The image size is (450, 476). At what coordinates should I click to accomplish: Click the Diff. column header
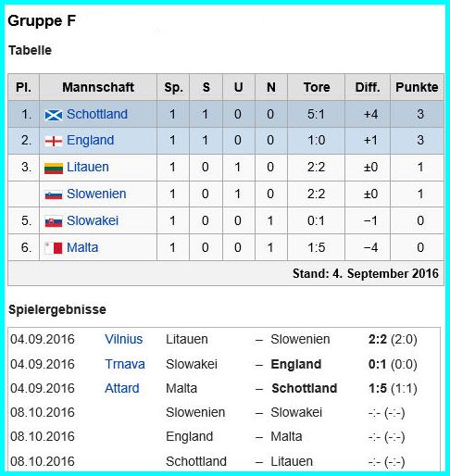(368, 87)
